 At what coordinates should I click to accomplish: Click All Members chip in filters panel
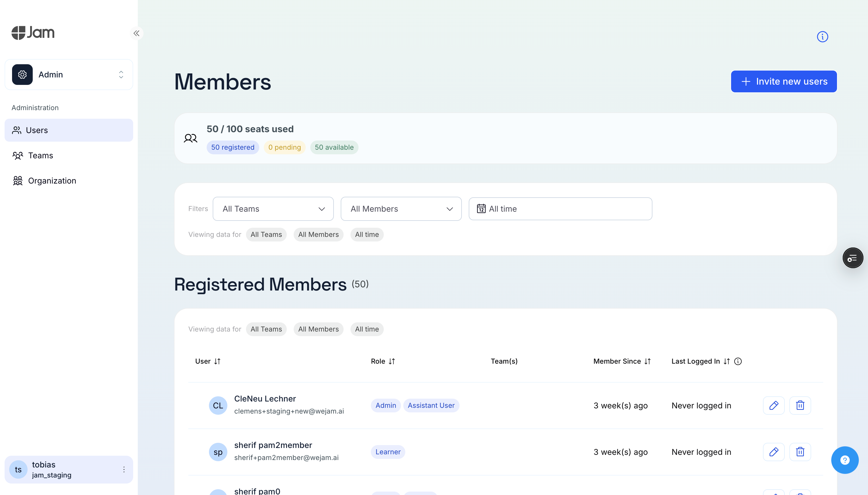pyautogui.click(x=319, y=235)
